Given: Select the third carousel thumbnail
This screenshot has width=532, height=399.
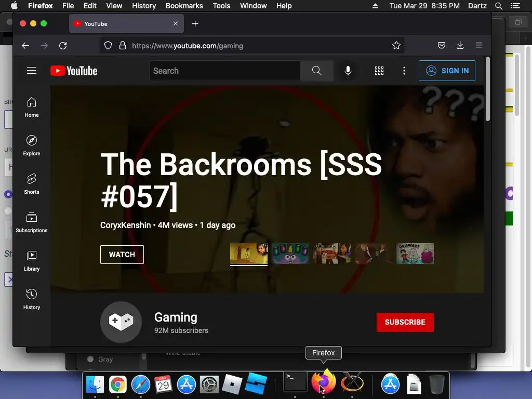Looking at the screenshot, I should click(x=332, y=254).
